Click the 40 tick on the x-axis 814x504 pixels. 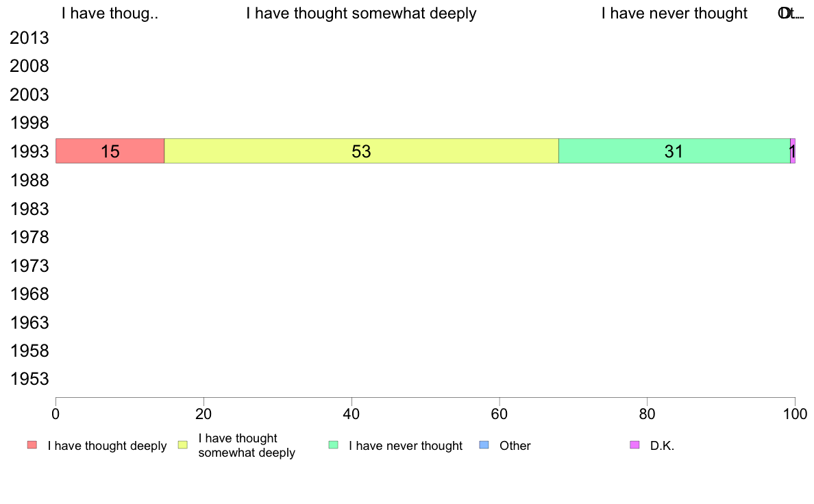[x=351, y=414]
